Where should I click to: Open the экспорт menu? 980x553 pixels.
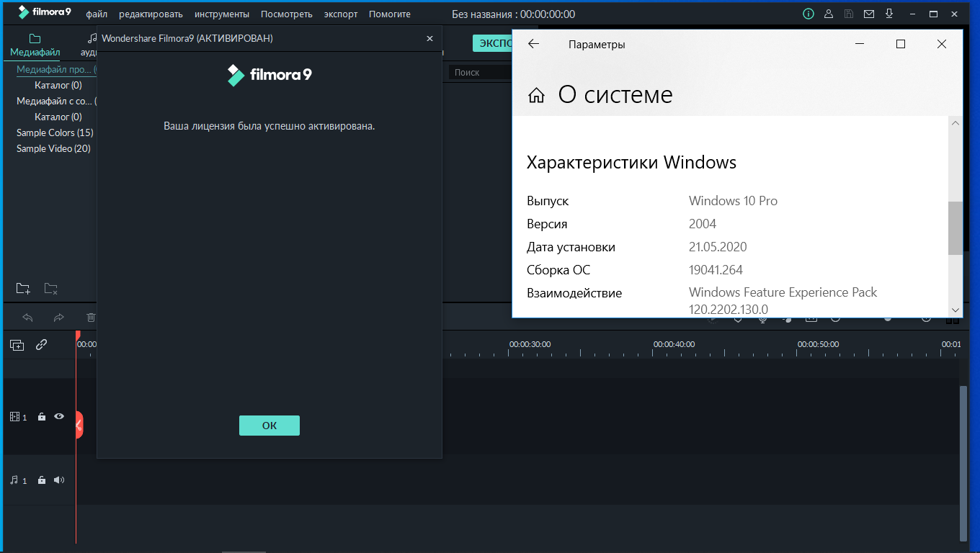[341, 14]
